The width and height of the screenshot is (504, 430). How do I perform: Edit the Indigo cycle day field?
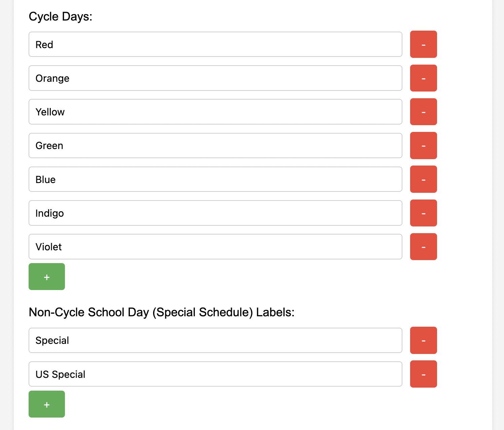(x=215, y=213)
